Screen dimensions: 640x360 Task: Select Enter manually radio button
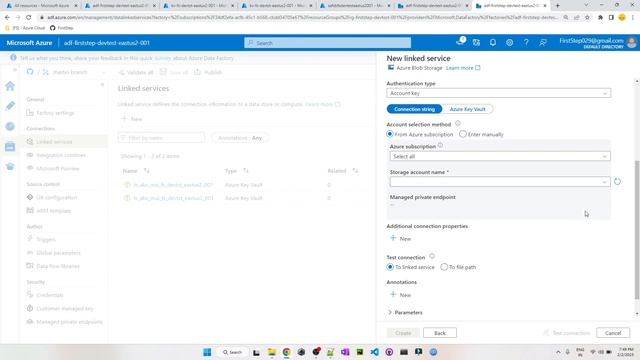[x=462, y=134]
